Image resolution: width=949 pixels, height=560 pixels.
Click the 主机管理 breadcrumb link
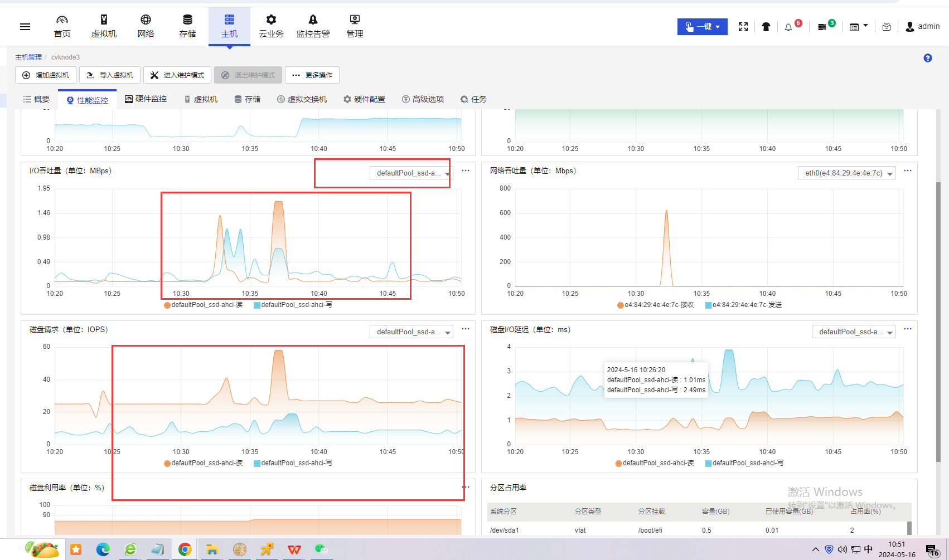tap(28, 57)
